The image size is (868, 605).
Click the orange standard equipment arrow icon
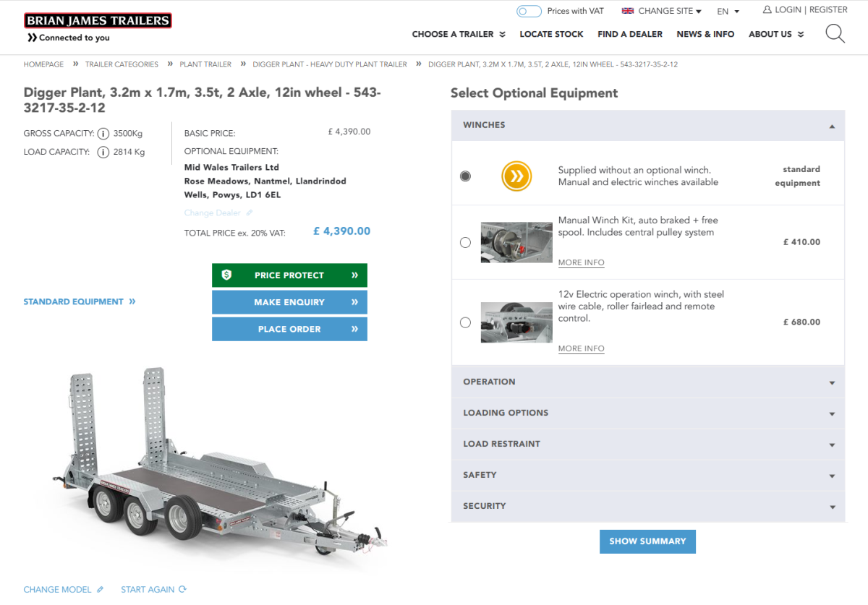tap(516, 176)
